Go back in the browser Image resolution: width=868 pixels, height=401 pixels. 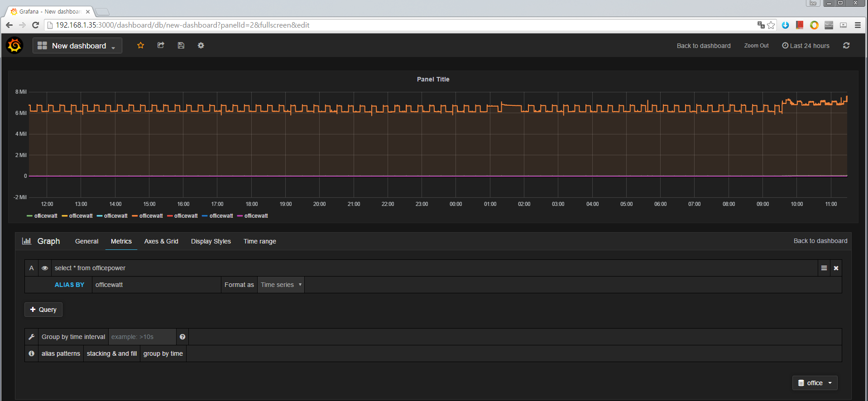[x=10, y=25]
